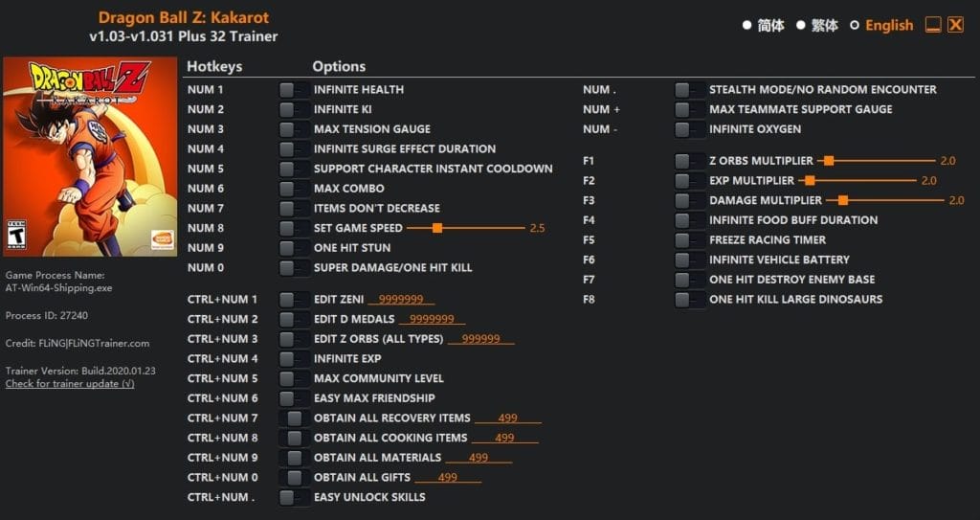Click the Cooking Items quantity field
Viewport: 980px width, 520px height.
tap(505, 438)
